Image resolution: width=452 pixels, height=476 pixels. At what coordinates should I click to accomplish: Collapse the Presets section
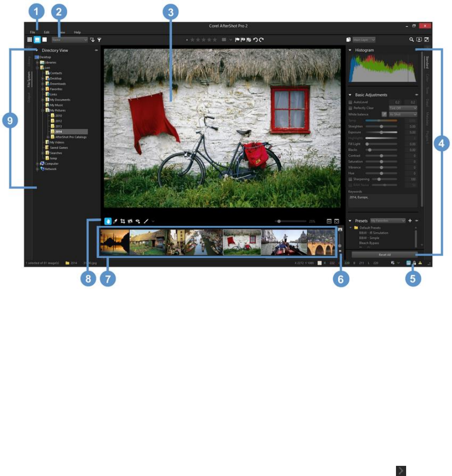(350, 221)
